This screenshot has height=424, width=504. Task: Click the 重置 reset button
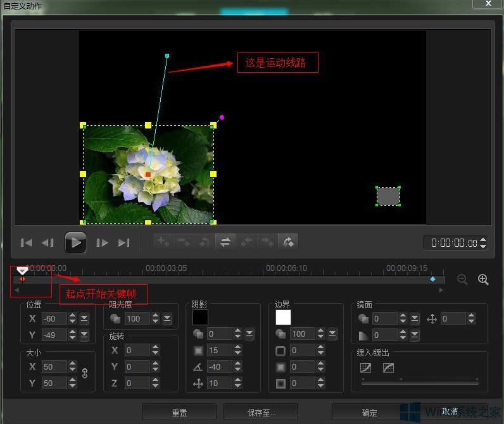pyautogui.click(x=179, y=413)
